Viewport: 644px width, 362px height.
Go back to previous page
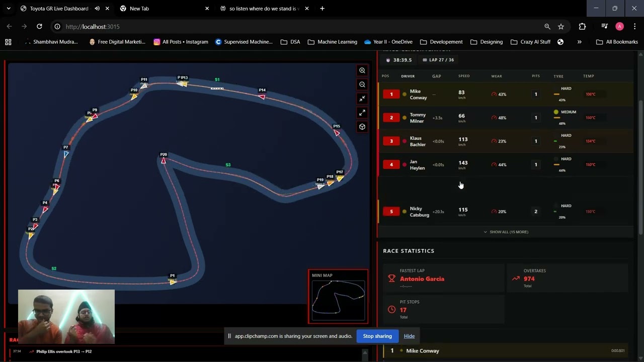[9, 26]
